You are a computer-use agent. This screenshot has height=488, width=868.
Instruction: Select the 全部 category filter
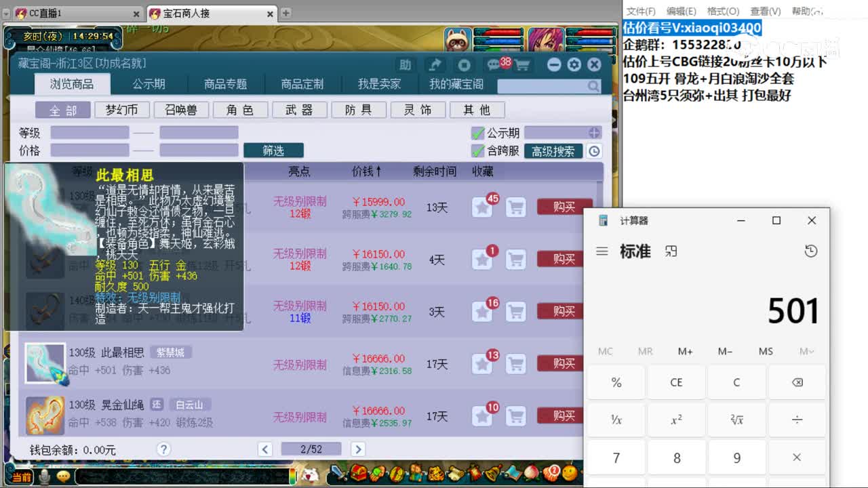63,110
